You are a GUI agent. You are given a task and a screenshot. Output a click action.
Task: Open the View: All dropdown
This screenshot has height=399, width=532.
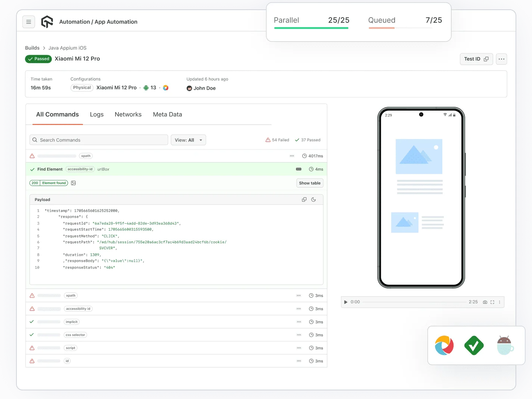pyautogui.click(x=188, y=140)
